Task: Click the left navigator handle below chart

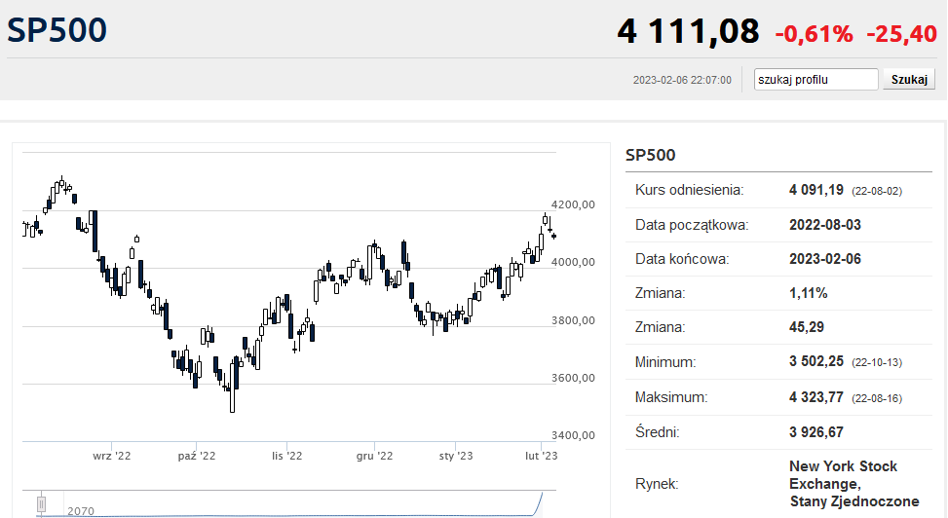Action: click(x=42, y=503)
